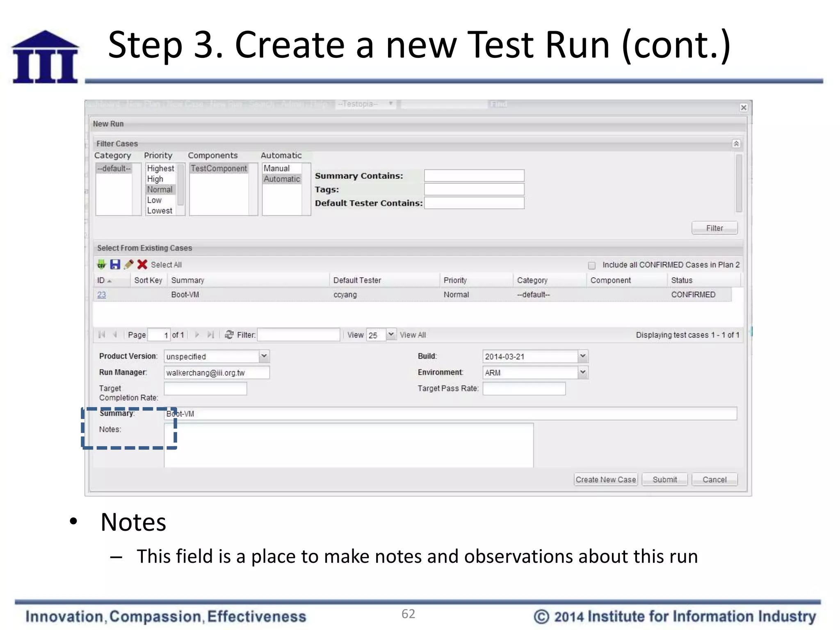Sort by Sort Key column header

(148, 280)
